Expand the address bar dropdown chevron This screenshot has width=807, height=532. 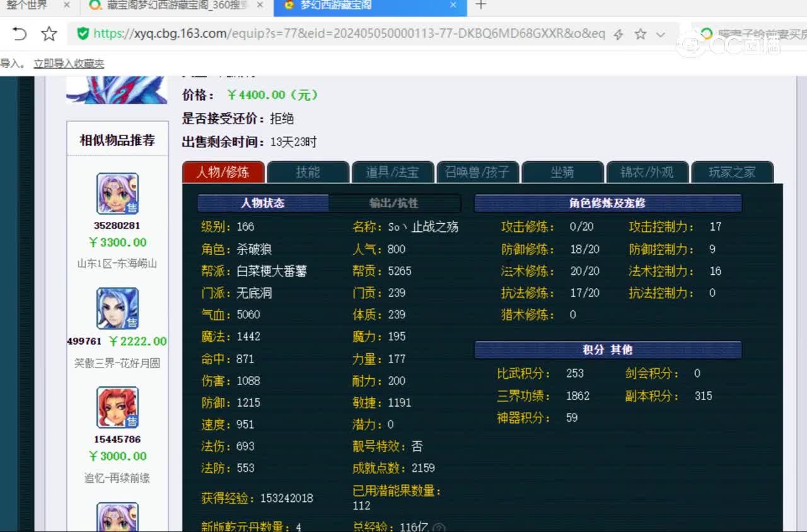[x=661, y=35]
